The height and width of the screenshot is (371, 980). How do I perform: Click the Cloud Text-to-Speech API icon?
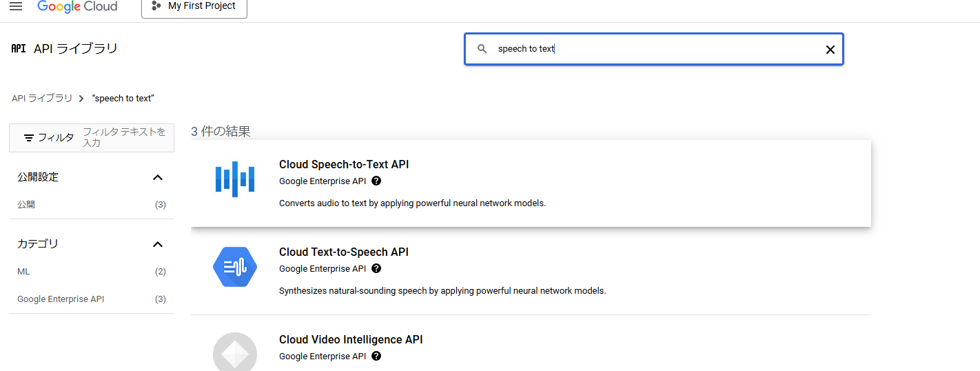click(x=234, y=266)
